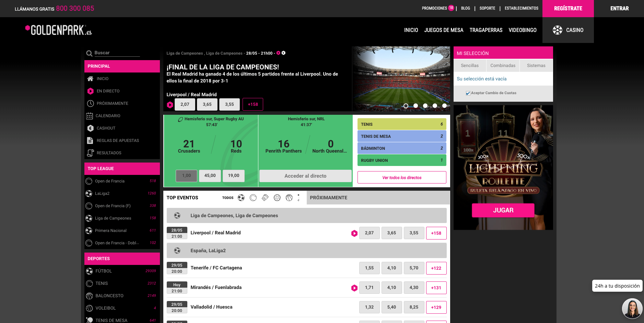The height and width of the screenshot is (323, 644).
Task: Toggle Aceptar Cambio de Cuotas checkbox
Action: (468, 93)
